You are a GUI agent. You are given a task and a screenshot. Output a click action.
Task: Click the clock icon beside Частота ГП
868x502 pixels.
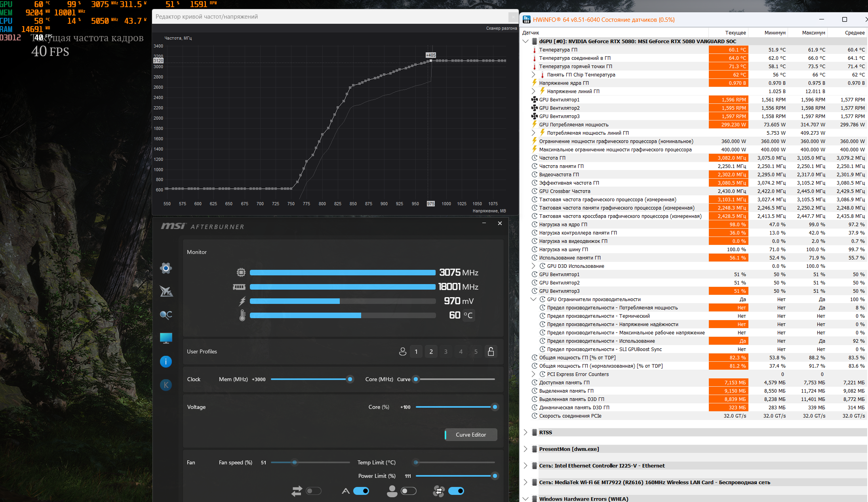[535, 158]
